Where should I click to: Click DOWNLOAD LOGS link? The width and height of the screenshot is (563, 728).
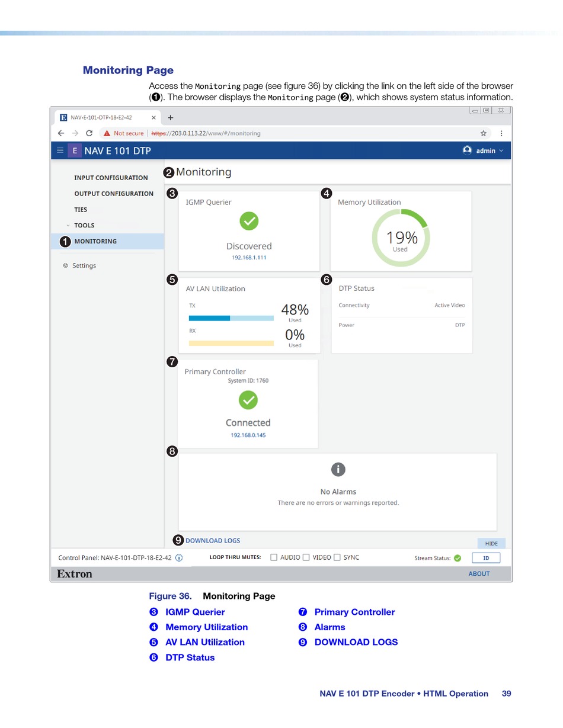pyautogui.click(x=213, y=540)
